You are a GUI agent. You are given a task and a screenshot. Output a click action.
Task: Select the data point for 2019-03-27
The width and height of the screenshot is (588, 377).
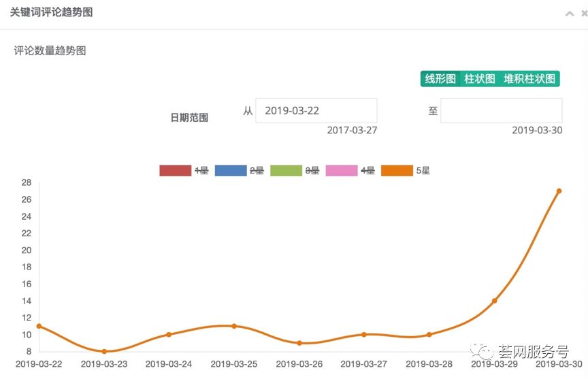click(363, 335)
